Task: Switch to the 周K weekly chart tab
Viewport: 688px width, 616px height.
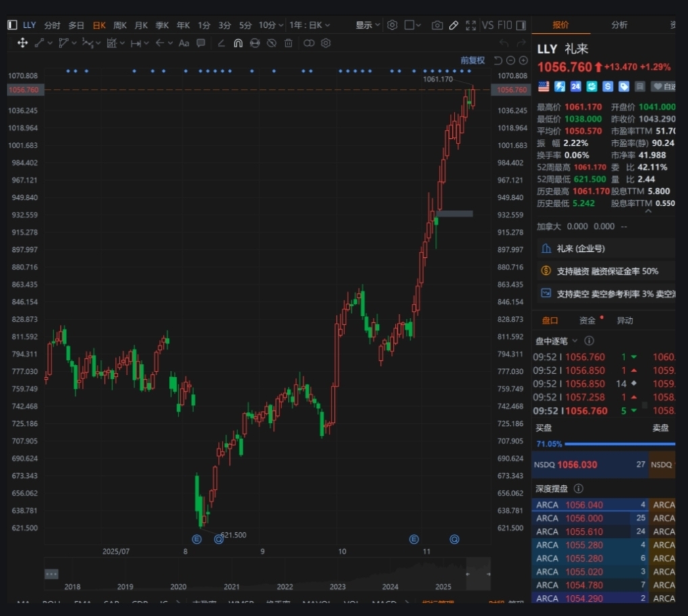Action: click(x=120, y=25)
